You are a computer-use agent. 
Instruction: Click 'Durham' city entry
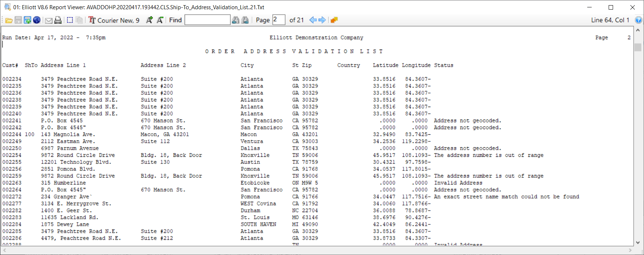coord(250,211)
